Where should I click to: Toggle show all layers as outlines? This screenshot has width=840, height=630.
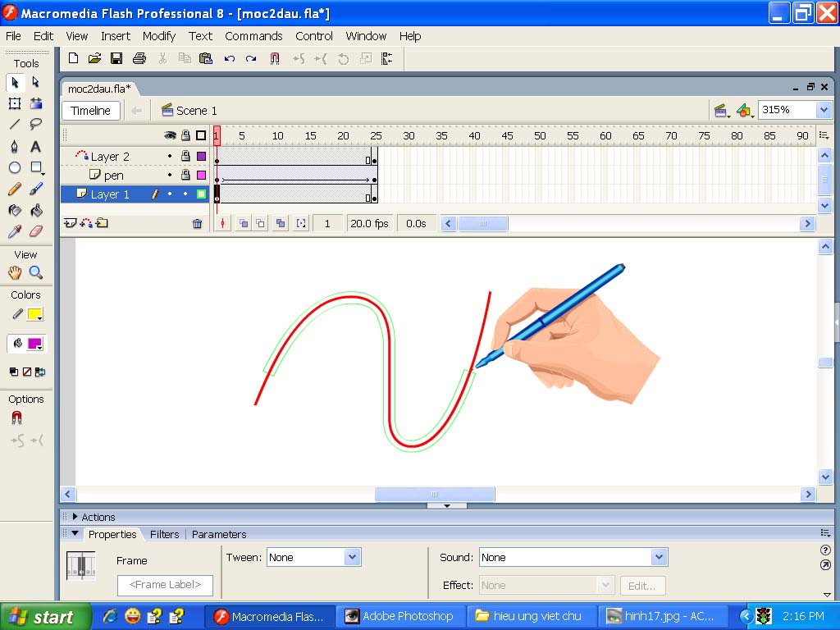tap(201, 135)
